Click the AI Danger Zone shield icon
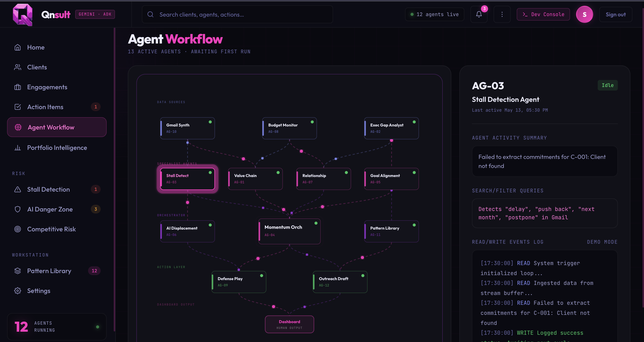Screen dimensions: 644x342 point(18,209)
